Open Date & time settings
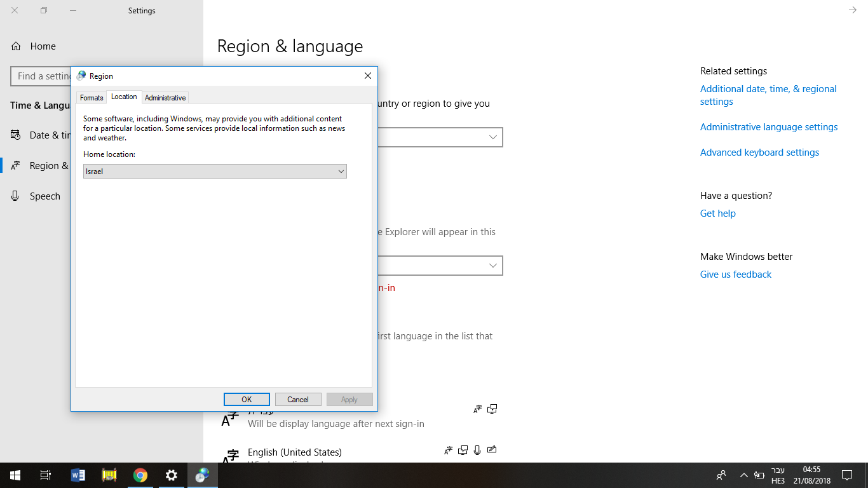 (41, 135)
